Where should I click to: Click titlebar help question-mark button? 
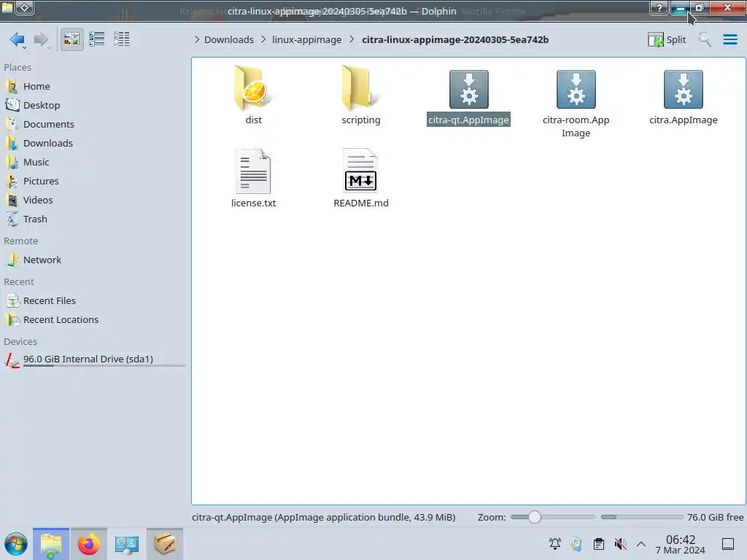pos(659,8)
